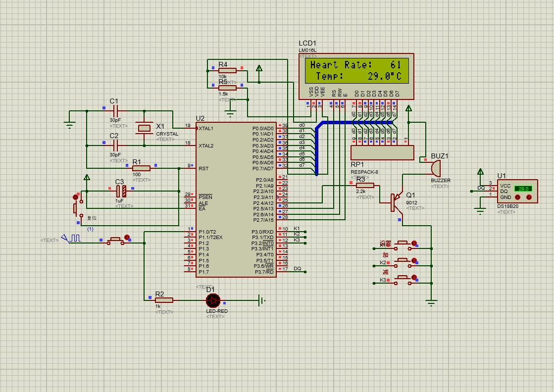
Task: Select the power arrow next to R4
Action: (x=259, y=68)
